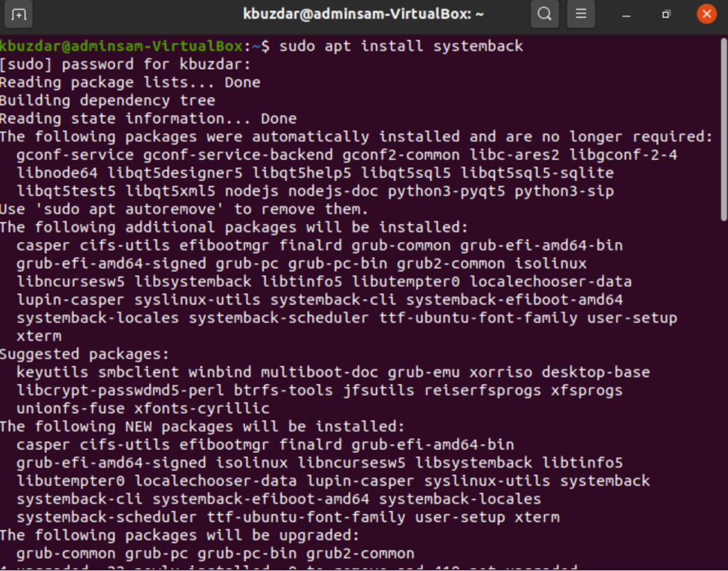The height and width of the screenshot is (571, 728).
Task: Click the 'Suggested packages:' line
Action: point(85,354)
